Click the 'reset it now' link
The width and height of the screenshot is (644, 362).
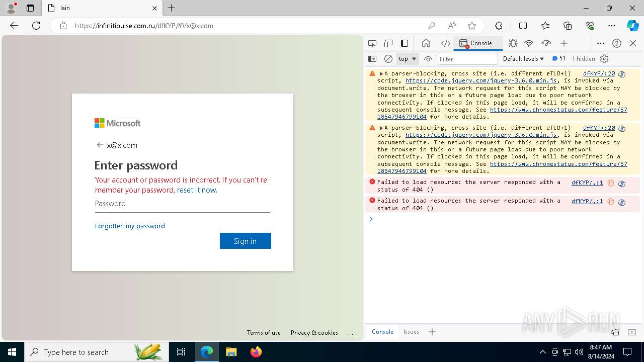[x=196, y=190]
